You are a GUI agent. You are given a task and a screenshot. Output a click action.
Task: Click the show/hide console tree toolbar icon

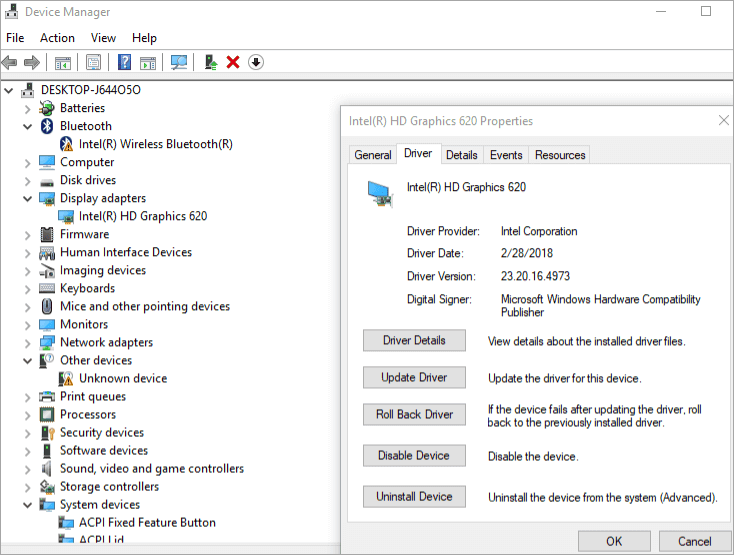63,62
